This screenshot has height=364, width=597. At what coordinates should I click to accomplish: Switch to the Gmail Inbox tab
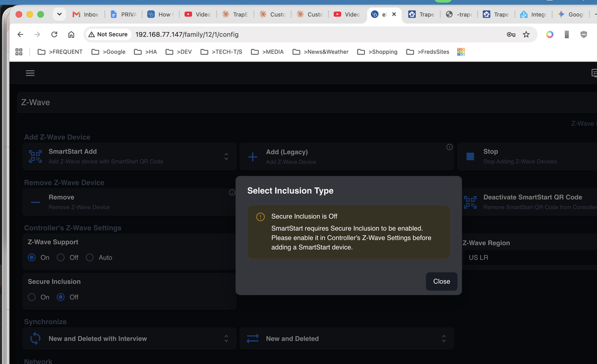pos(85,14)
